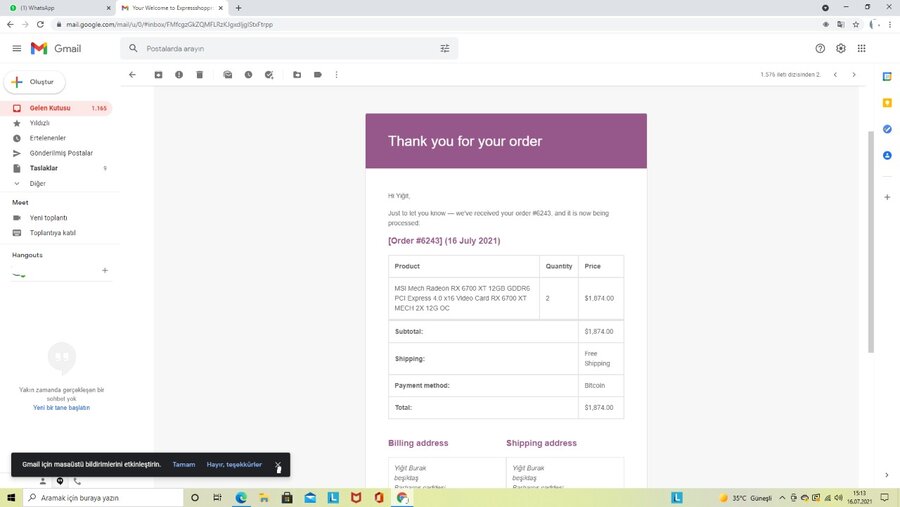
Task: Open Gmail support help icon
Action: [x=820, y=49]
